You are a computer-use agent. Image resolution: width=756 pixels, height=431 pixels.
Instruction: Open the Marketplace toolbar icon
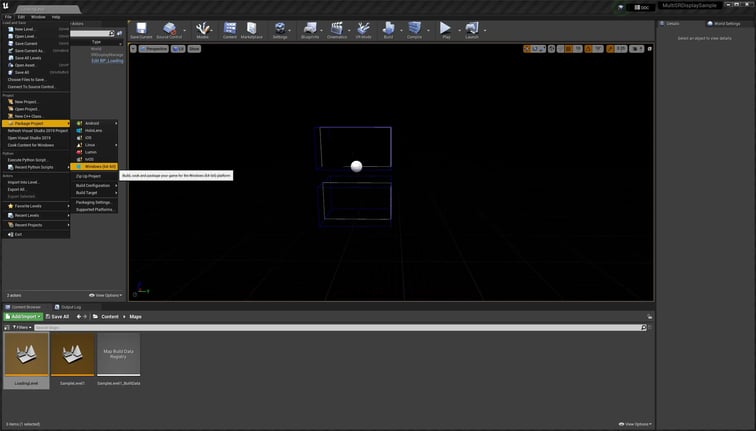point(252,30)
